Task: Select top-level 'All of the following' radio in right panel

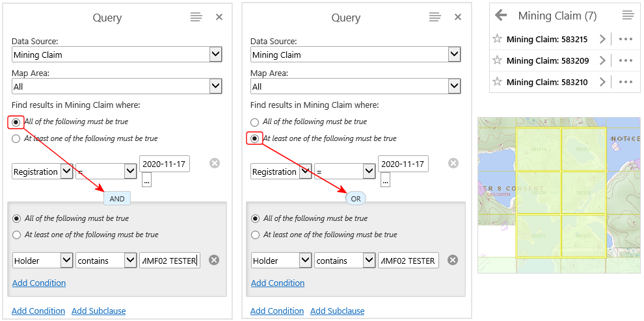Action: [x=255, y=122]
